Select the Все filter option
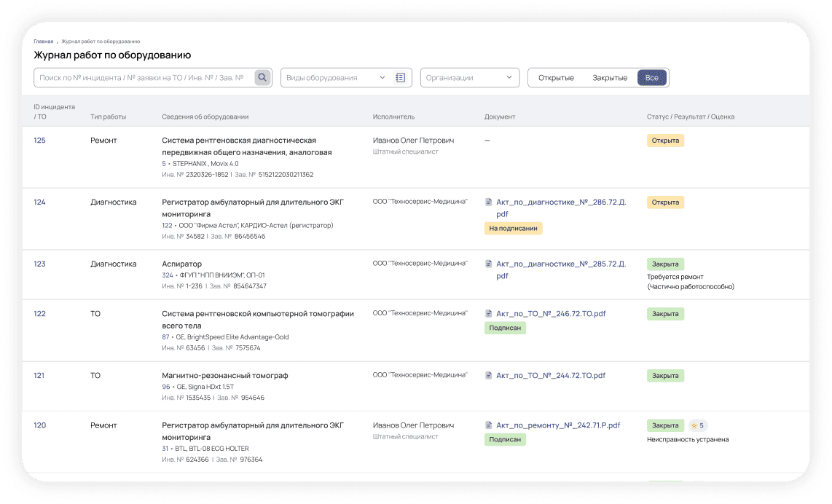This screenshot has height=504, width=832. tap(651, 77)
